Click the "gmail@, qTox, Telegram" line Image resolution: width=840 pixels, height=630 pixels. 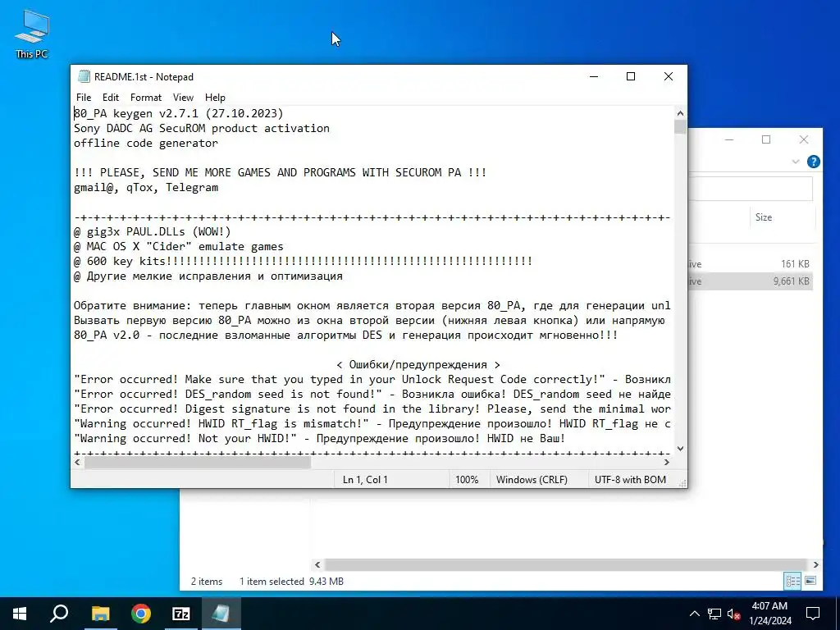146,188
